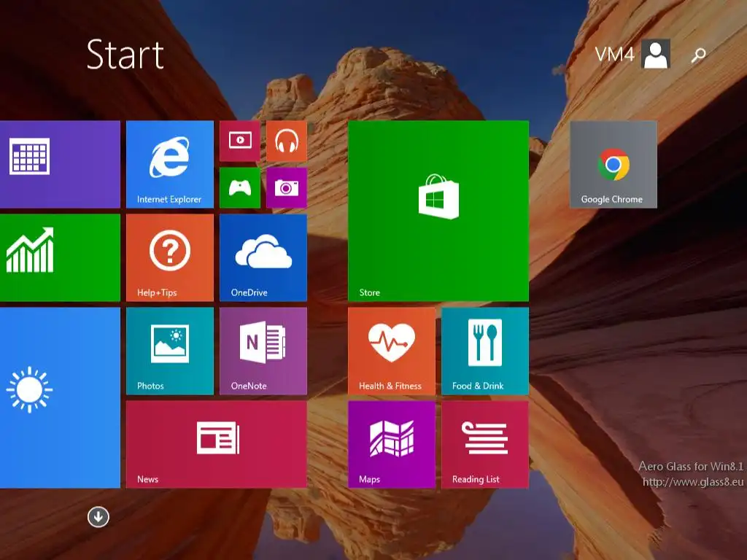Open the Help+Tips tile
Screen dimensions: 747x560
coord(169,257)
